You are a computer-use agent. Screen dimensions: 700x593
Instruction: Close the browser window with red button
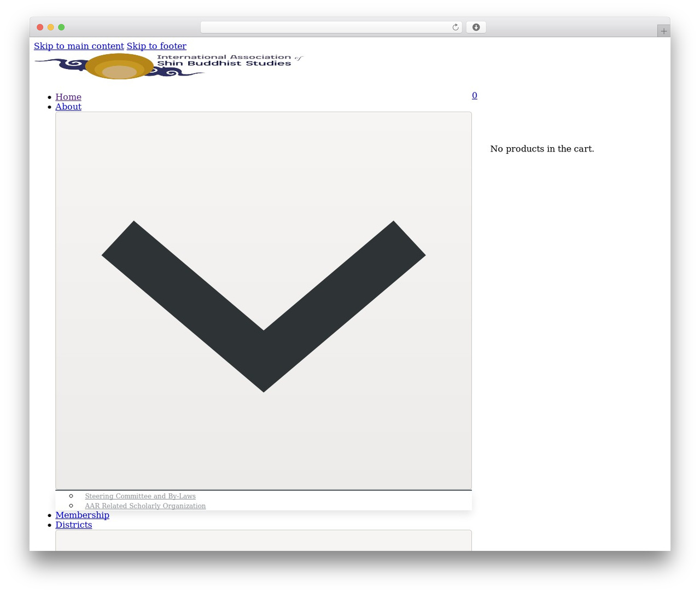pyautogui.click(x=40, y=27)
